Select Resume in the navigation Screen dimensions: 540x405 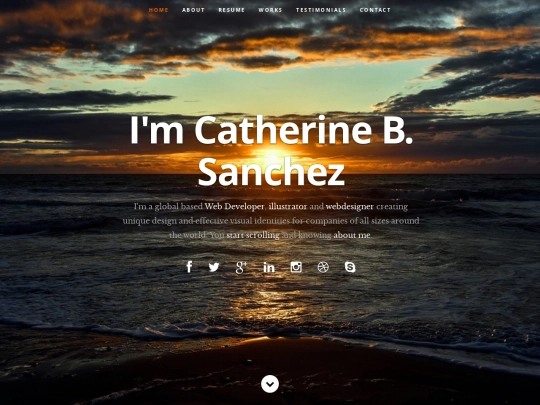coord(231,10)
